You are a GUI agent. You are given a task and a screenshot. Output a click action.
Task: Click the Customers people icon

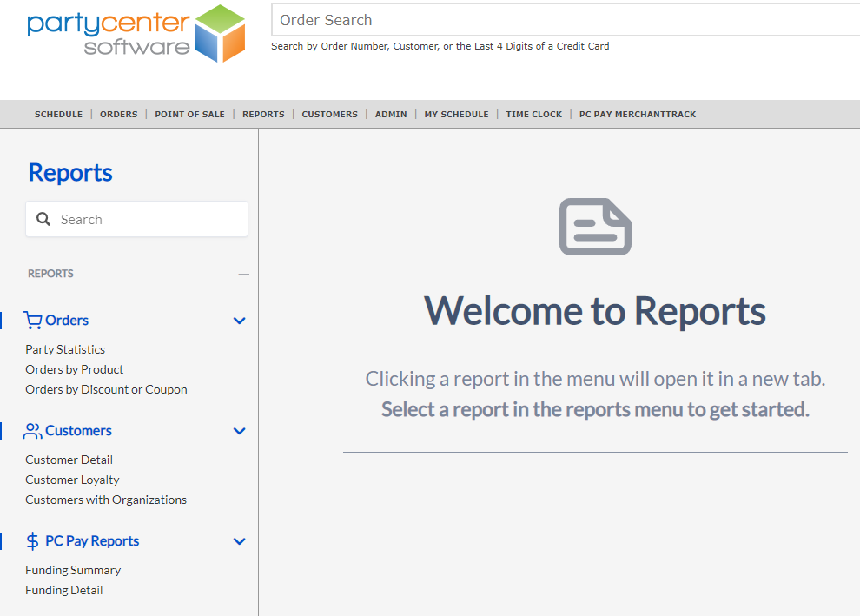coord(32,431)
